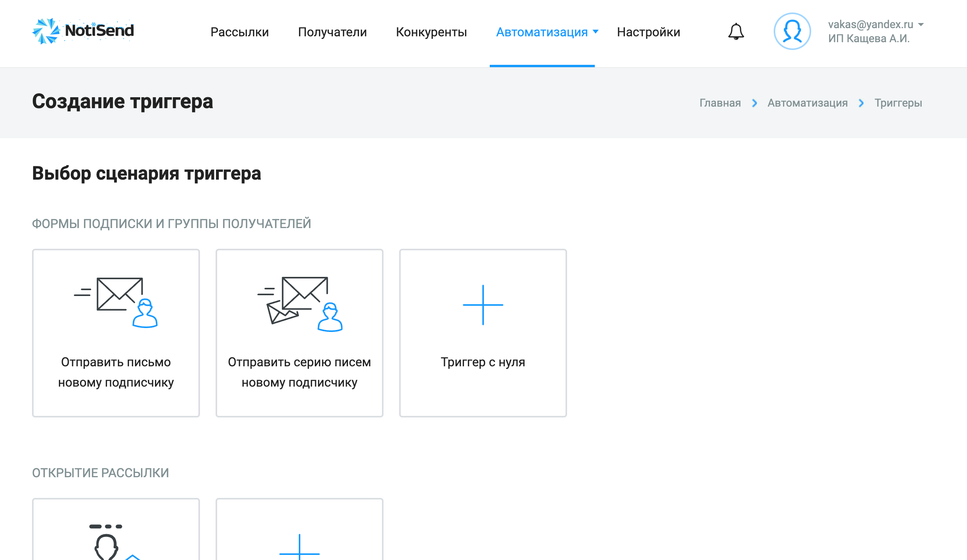967x560 pixels.
Task: Open the Конкуренты menu item
Action: [x=431, y=32]
